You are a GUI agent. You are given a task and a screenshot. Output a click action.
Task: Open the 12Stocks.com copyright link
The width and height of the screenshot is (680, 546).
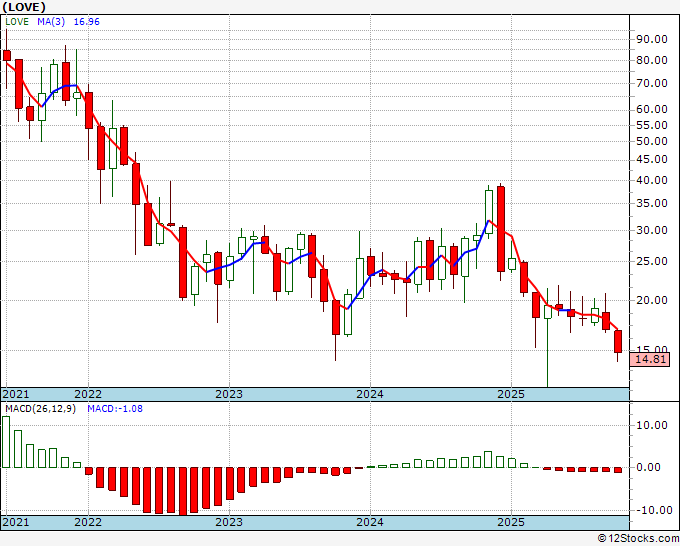click(x=638, y=539)
